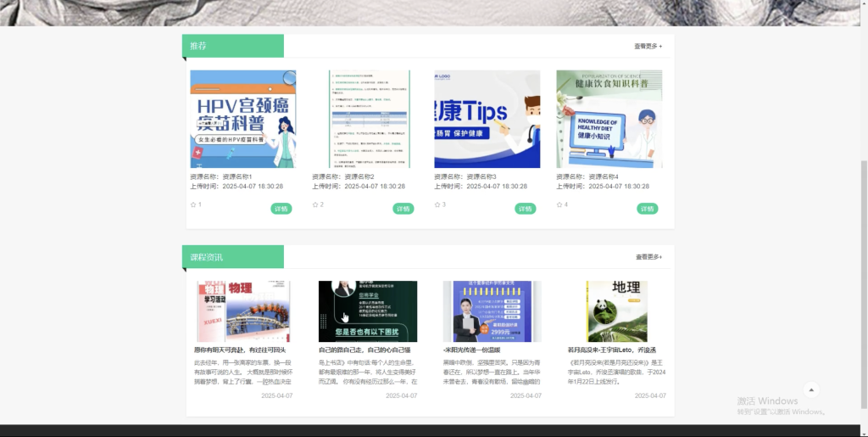The image size is (868, 437).
Task: Click date 2025-04-07 under 若月亮没来 article
Action: coord(650,396)
